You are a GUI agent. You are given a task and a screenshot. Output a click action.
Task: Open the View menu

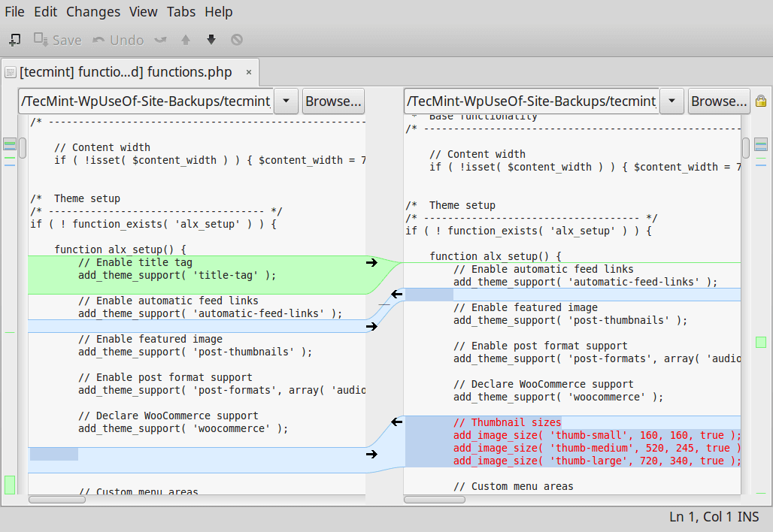[x=143, y=12]
